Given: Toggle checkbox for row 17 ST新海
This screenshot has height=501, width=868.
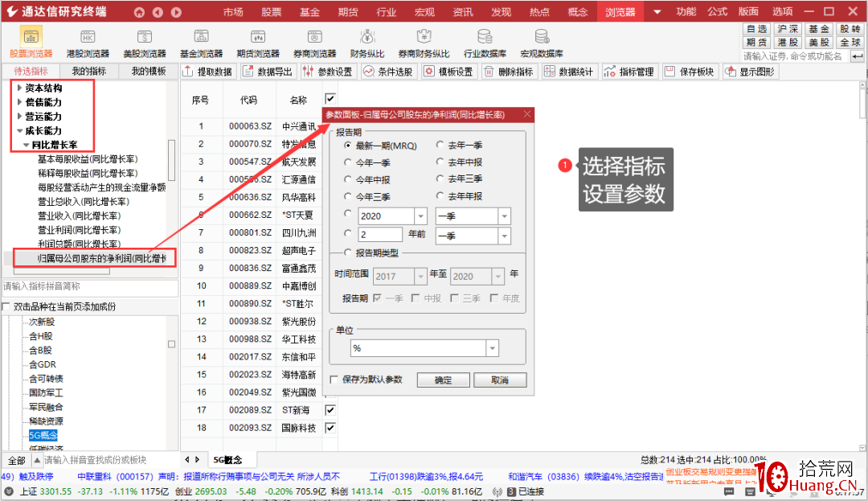Looking at the screenshot, I should click(330, 410).
